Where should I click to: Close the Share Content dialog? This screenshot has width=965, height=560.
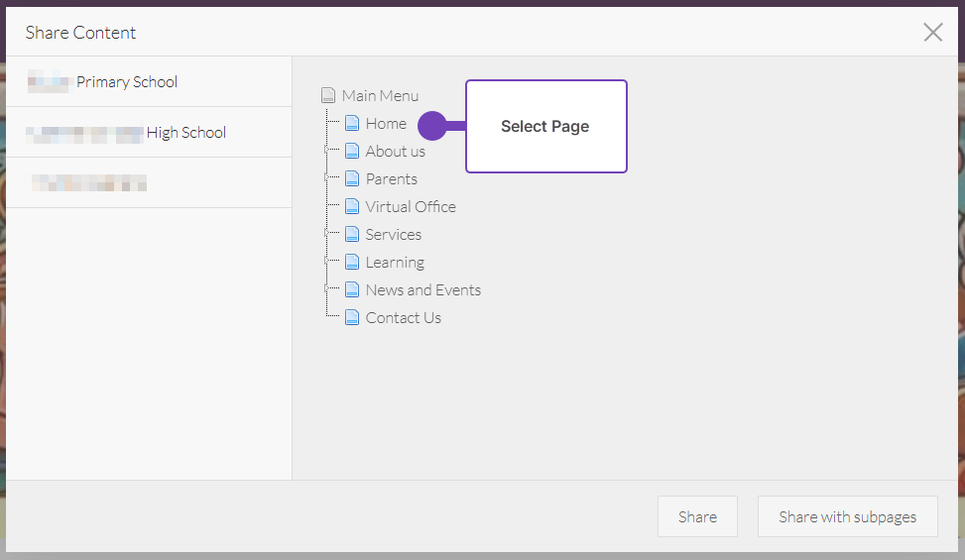(932, 33)
